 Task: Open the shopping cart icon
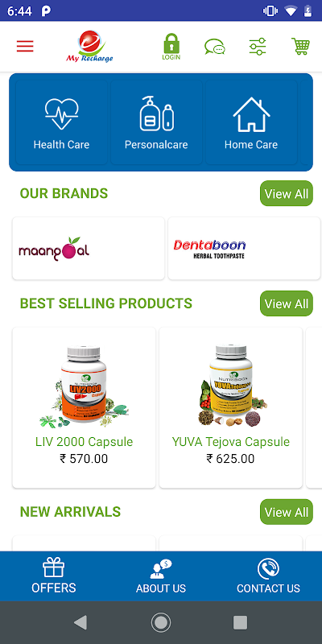[x=300, y=47]
